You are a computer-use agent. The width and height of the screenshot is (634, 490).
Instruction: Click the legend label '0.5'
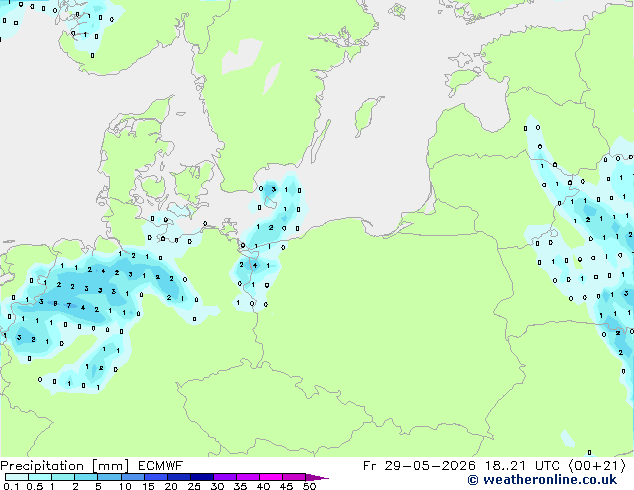pos(34,486)
